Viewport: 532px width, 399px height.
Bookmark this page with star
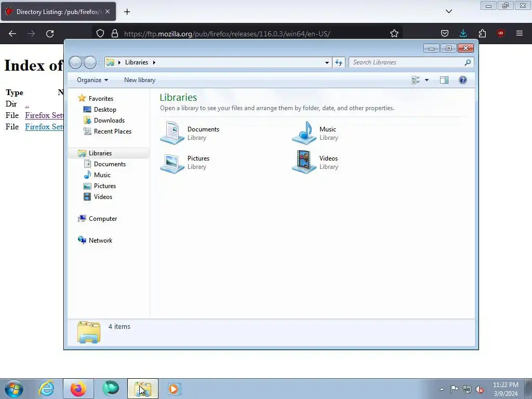click(394, 34)
